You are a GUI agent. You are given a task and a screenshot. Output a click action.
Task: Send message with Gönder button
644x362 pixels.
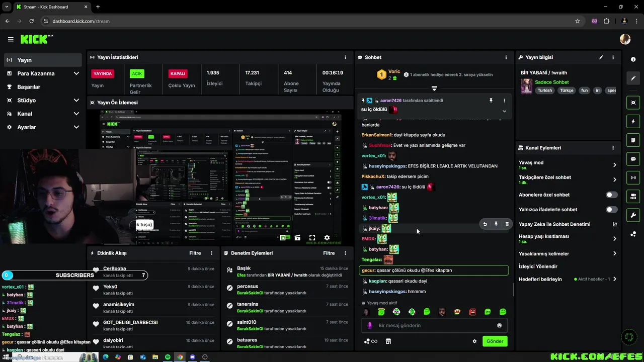point(495,341)
